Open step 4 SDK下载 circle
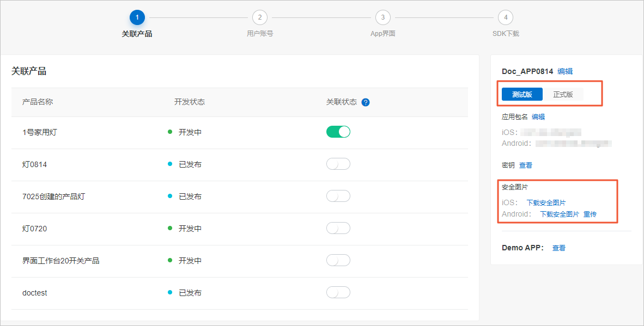This screenshot has width=644, height=326. point(506,17)
